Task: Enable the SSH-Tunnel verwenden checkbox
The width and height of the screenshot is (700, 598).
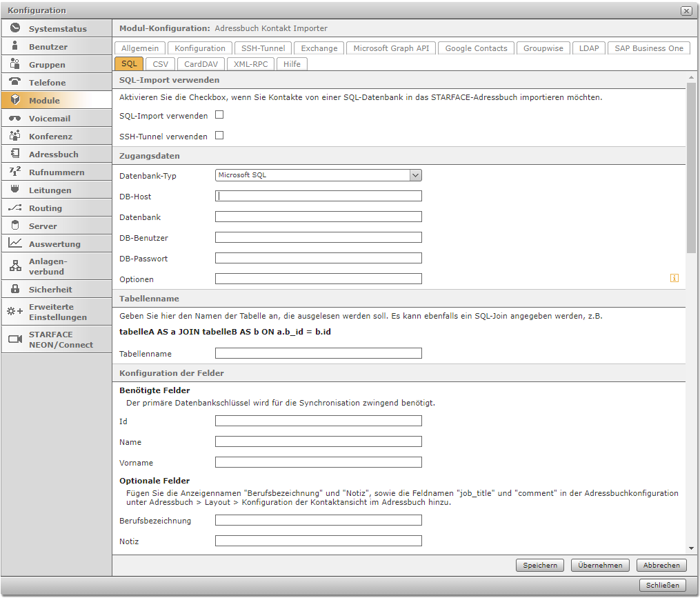Action: click(219, 135)
